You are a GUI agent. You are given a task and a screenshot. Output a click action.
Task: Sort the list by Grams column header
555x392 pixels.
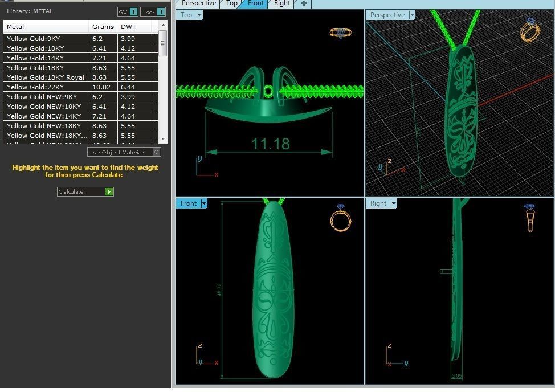[x=103, y=27]
